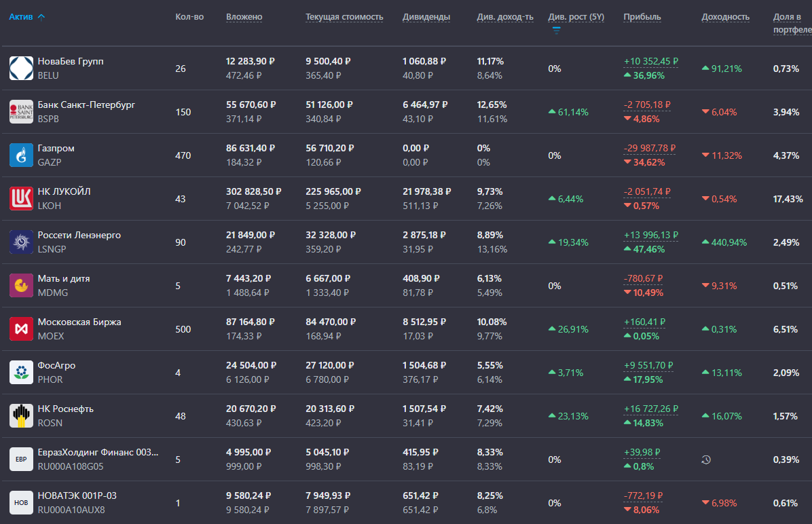
Task: Click profit +16 727,26 ₽ for Роснефть
Action: tap(651, 409)
